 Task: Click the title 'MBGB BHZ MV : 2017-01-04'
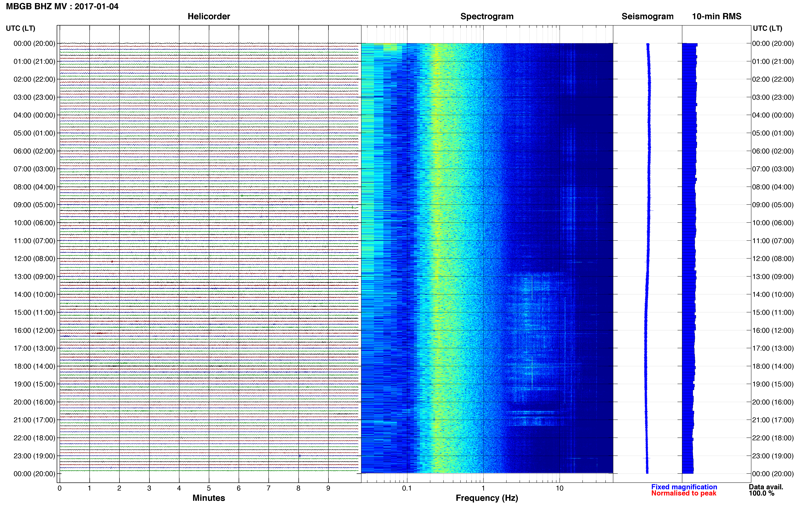62,6
